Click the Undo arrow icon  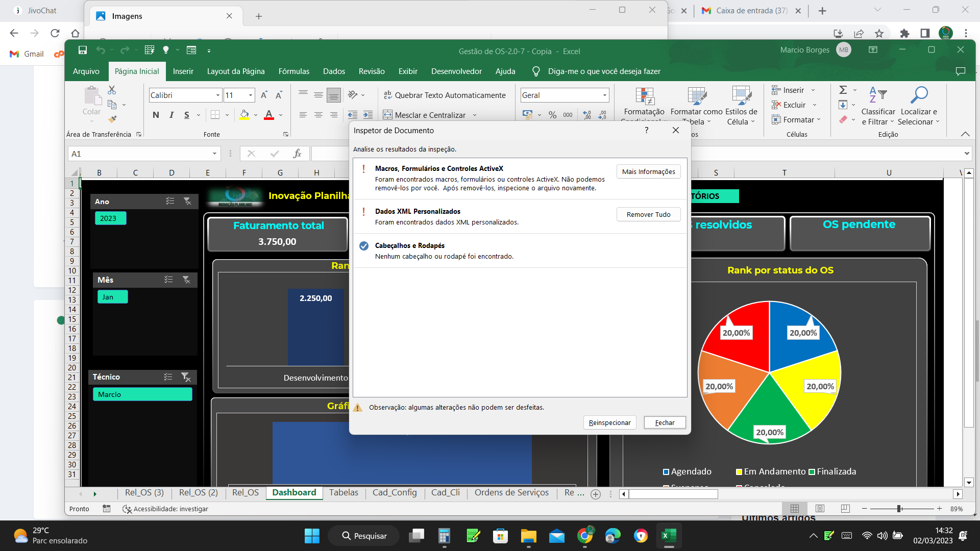101,50
